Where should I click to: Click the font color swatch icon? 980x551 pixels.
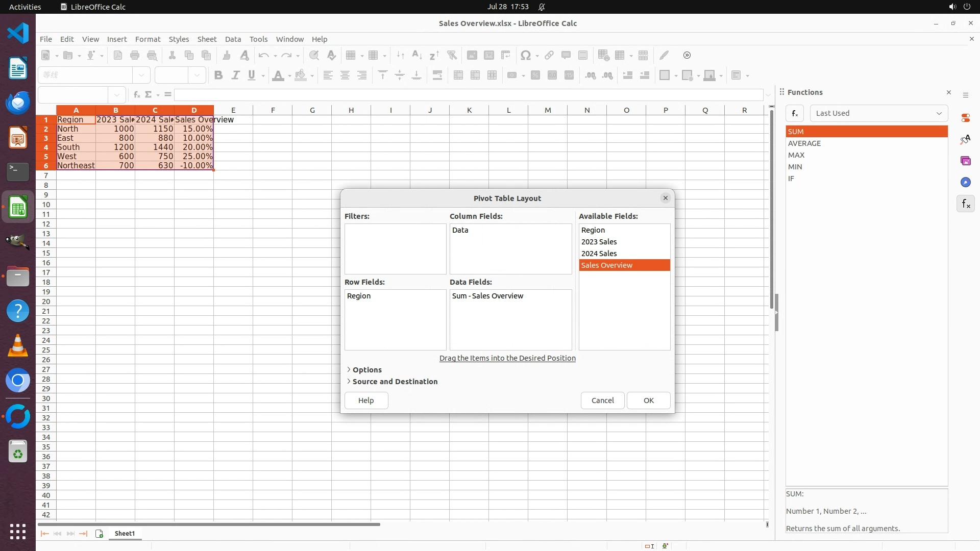click(x=278, y=76)
